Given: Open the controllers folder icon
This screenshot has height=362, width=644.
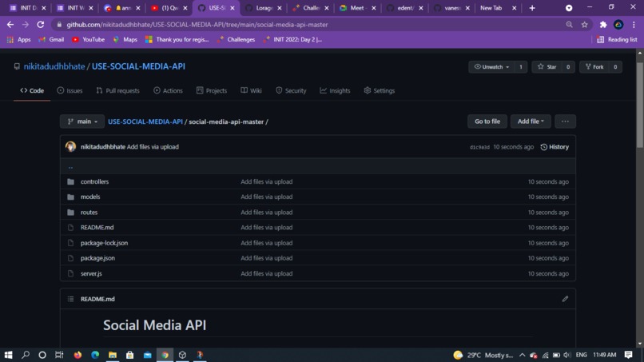Looking at the screenshot, I should (x=70, y=181).
